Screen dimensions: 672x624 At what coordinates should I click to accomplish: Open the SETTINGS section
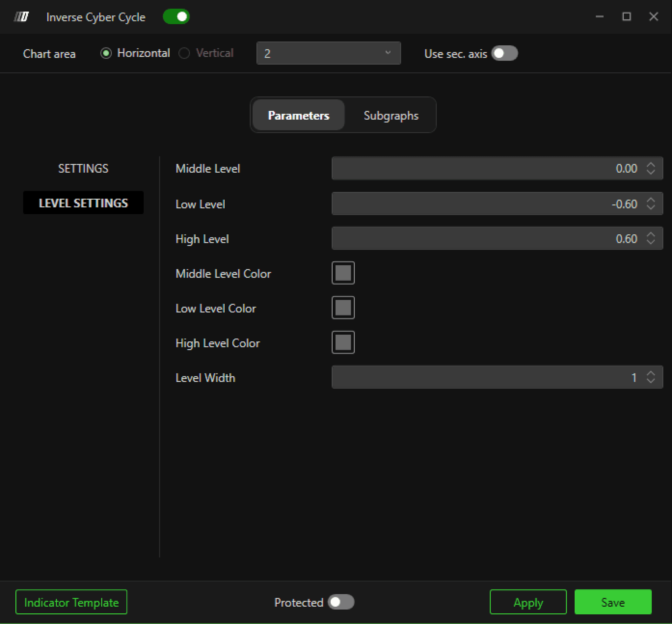coord(83,169)
